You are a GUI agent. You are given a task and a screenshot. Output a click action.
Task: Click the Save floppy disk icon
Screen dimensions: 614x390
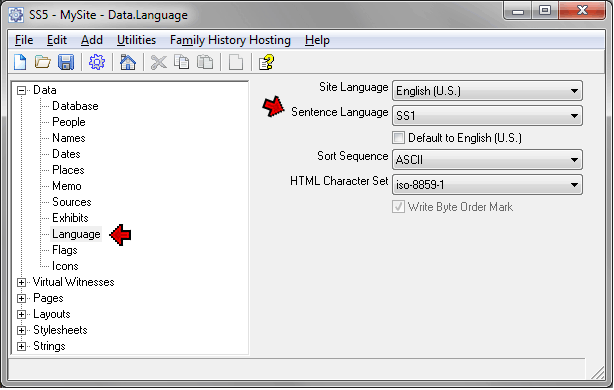pos(66,62)
